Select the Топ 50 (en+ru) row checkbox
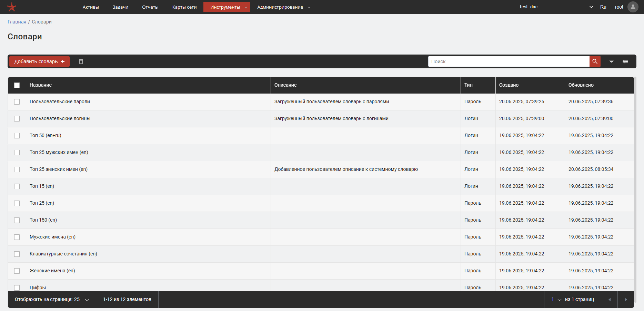644x311 pixels. pos(17,136)
